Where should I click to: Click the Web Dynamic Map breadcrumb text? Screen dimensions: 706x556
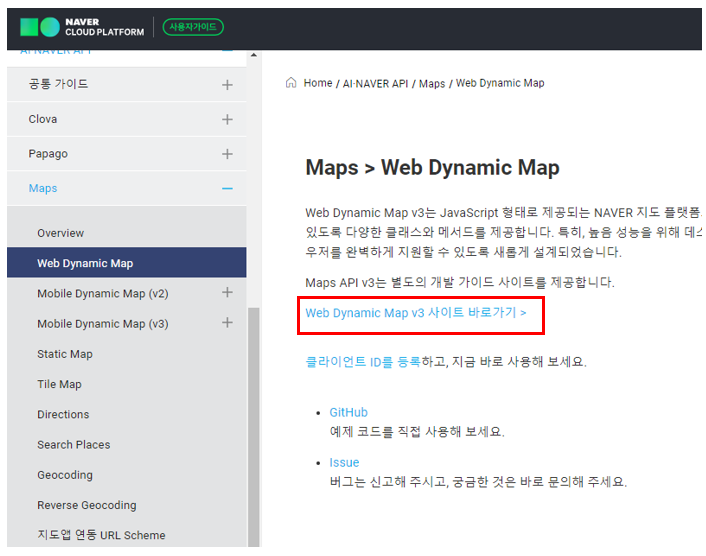[500, 83]
